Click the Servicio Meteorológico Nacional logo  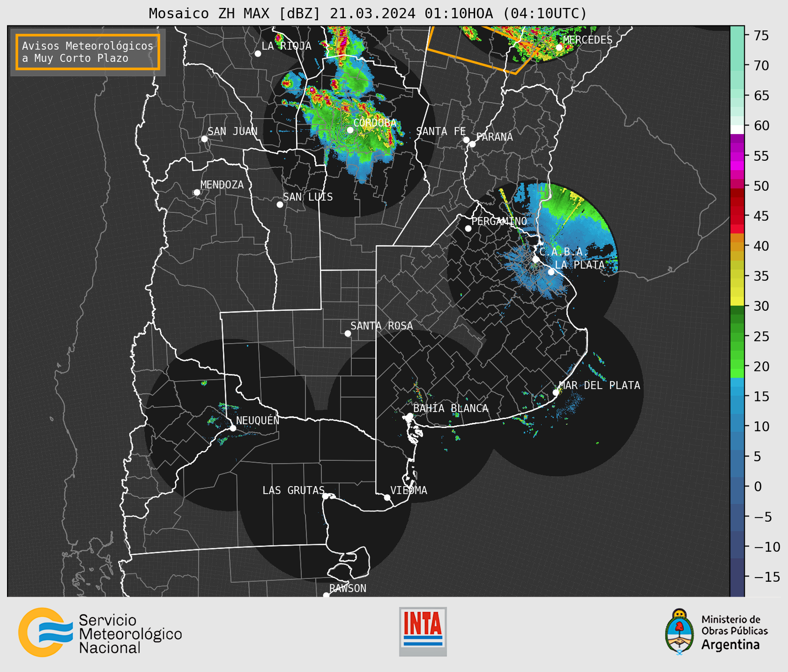click(x=100, y=632)
